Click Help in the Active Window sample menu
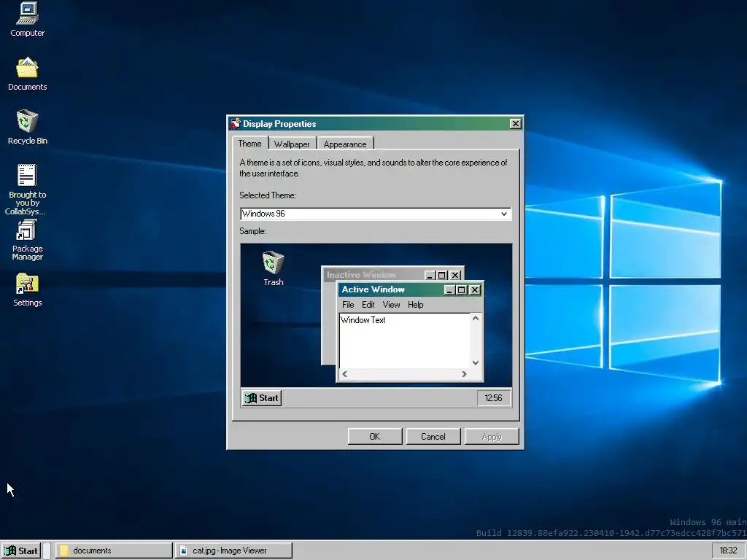This screenshot has width=747, height=560. coord(415,305)
